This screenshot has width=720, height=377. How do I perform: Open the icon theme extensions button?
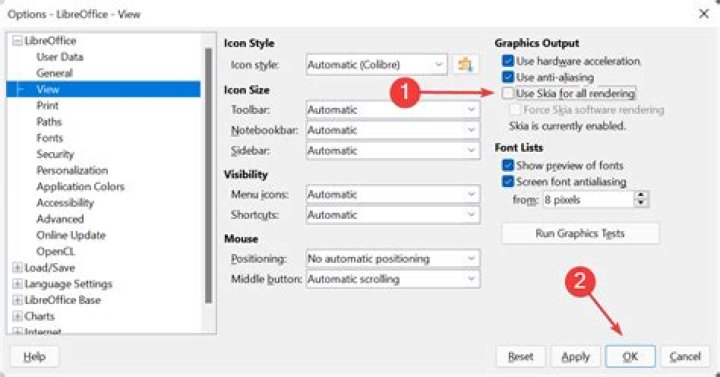point(465,65)
